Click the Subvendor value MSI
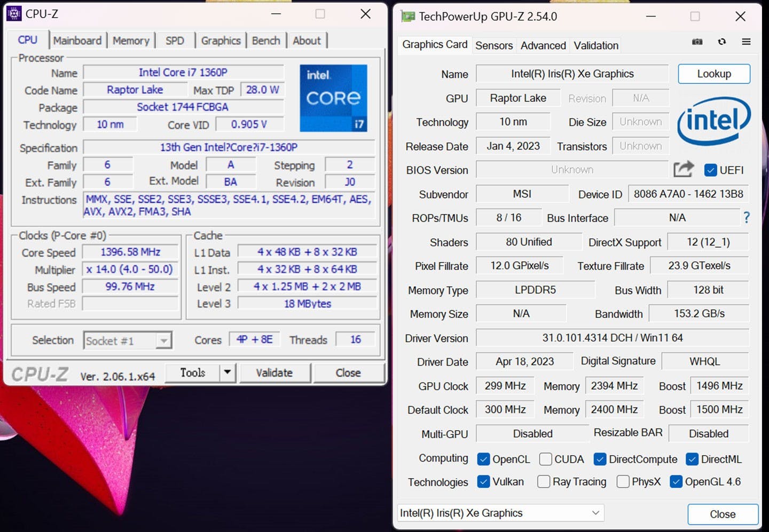 pyautogui.click(x=522, y=194)
